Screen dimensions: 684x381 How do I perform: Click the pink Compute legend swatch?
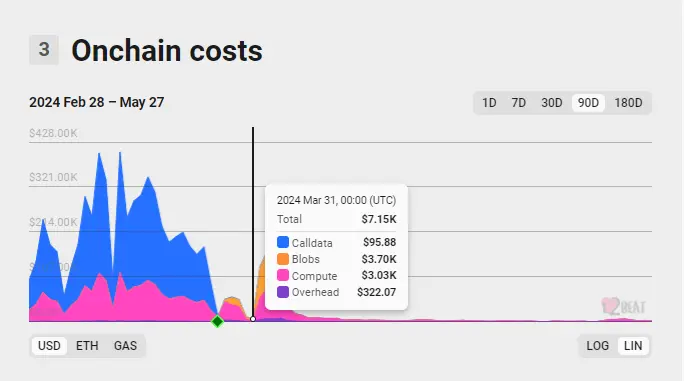(283, 275)
